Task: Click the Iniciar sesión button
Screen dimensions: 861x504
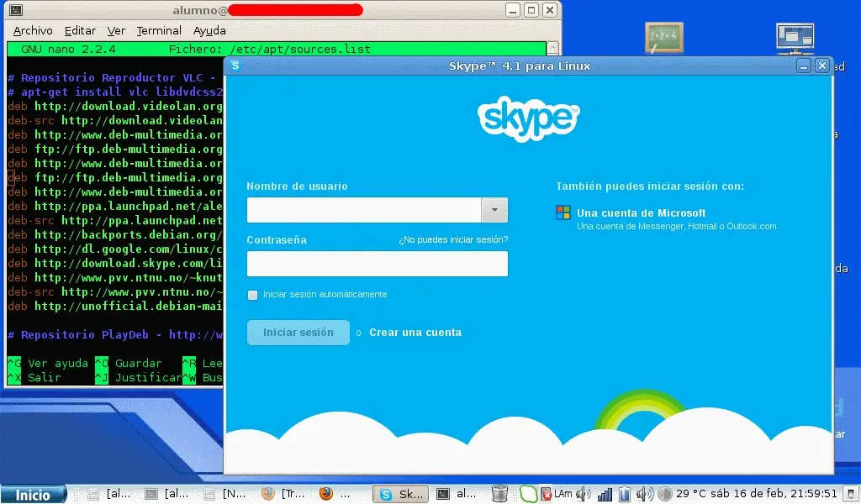Action: pyautogui.click(x=298, y=333)
